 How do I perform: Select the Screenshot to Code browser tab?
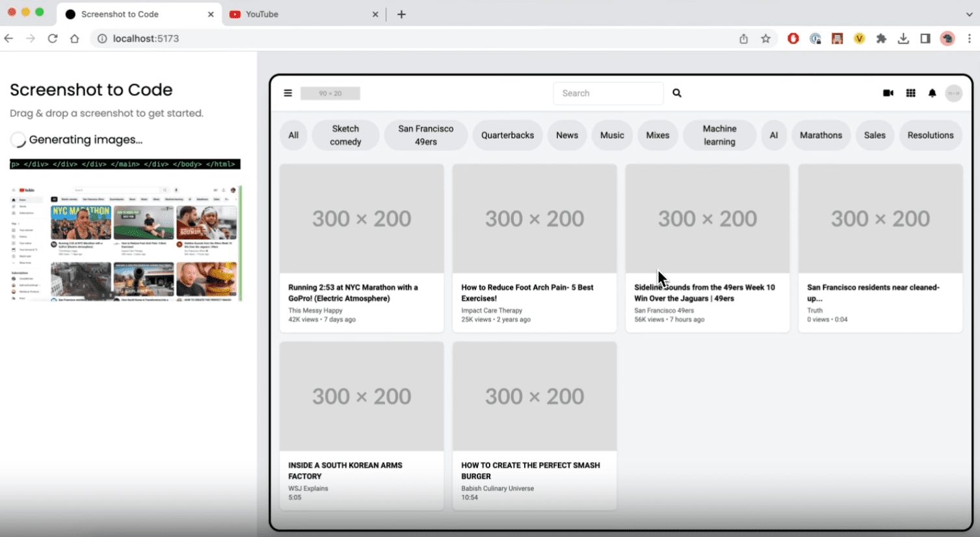pyautogui.click(x=139, y=14)
